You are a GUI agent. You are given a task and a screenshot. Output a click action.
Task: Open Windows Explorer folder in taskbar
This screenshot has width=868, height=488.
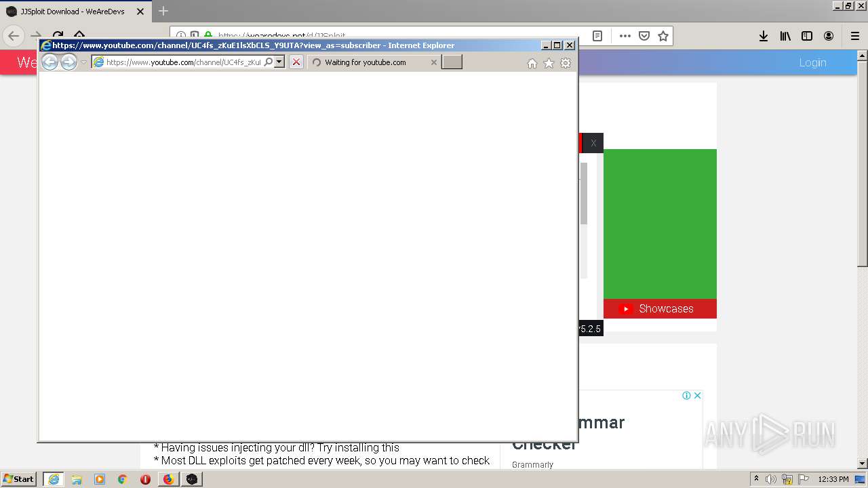click(x=77, y=479)
